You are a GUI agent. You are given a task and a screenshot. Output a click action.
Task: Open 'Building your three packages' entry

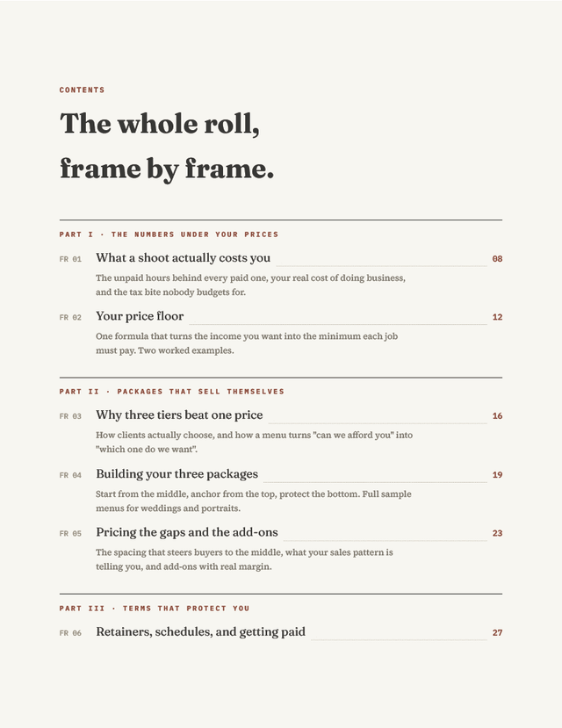coord(177,474)
